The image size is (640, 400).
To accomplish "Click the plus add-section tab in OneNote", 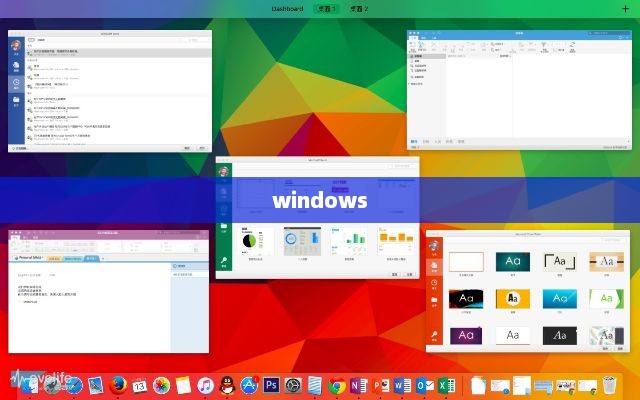I will 103,258.
